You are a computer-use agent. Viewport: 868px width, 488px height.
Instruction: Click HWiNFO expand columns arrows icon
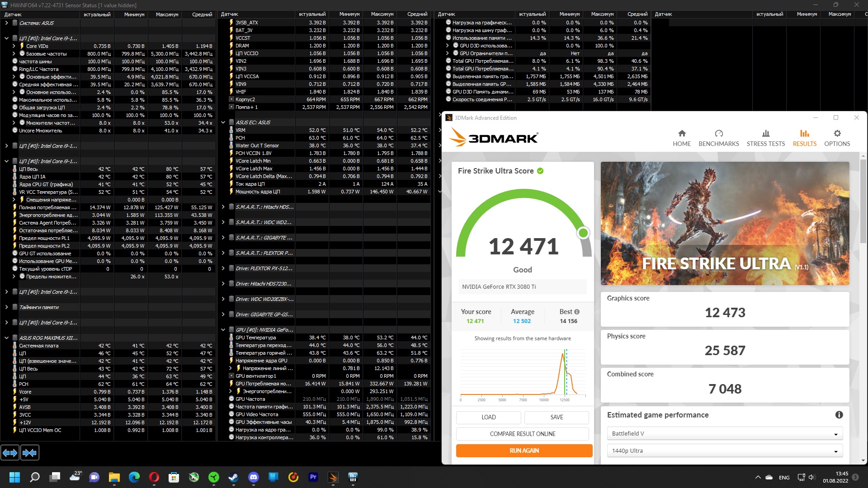10,452
